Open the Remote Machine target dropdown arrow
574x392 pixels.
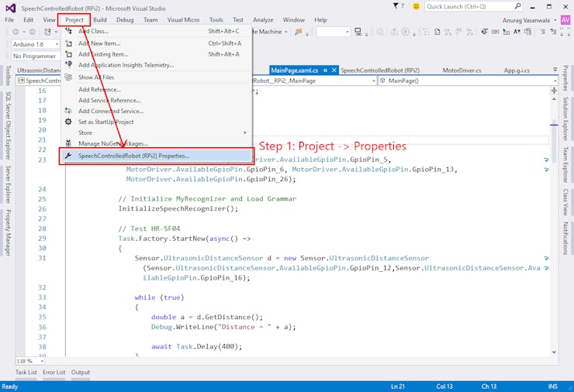tap(286, 33)
